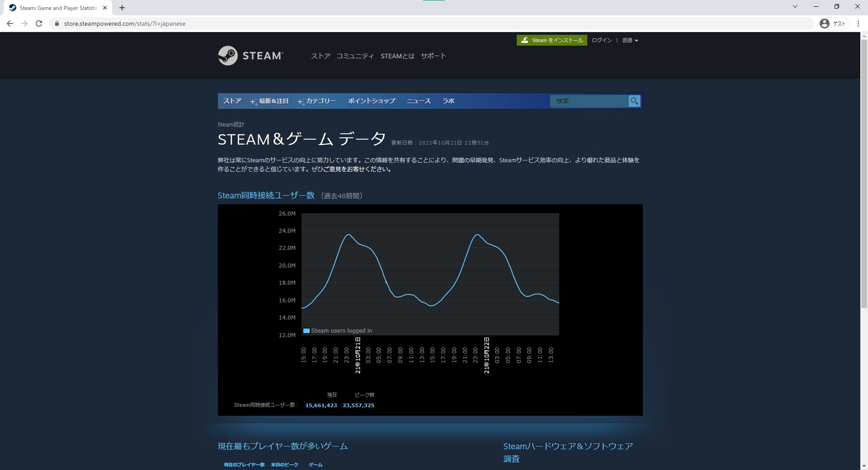This screenshot has height=470, width=868.
Task: Close the Steam stats browser tab
Action: [x=105, y=8]
